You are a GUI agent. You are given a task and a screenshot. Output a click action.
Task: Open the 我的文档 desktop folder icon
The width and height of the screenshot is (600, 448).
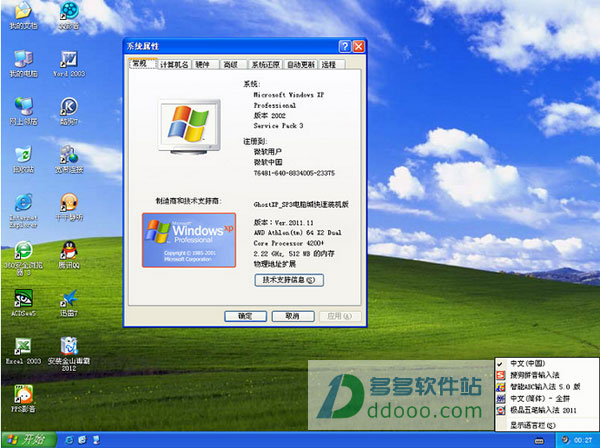23,15
